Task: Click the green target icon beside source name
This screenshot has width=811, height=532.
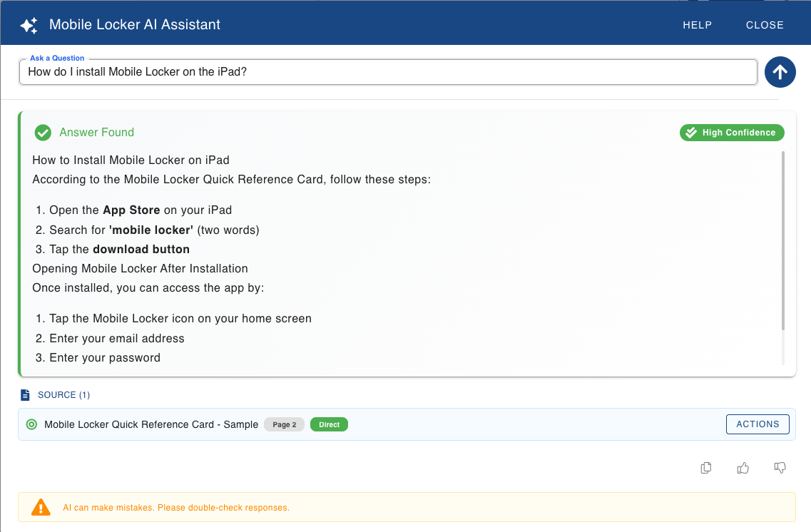Action: 31,424
